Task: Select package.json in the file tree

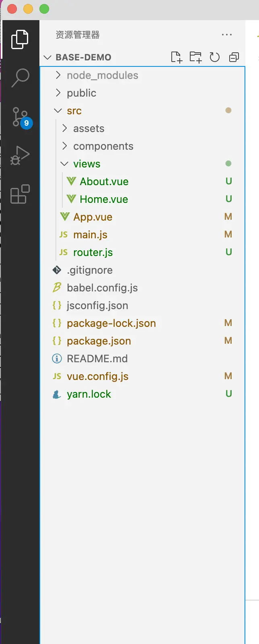Action: 99,341
